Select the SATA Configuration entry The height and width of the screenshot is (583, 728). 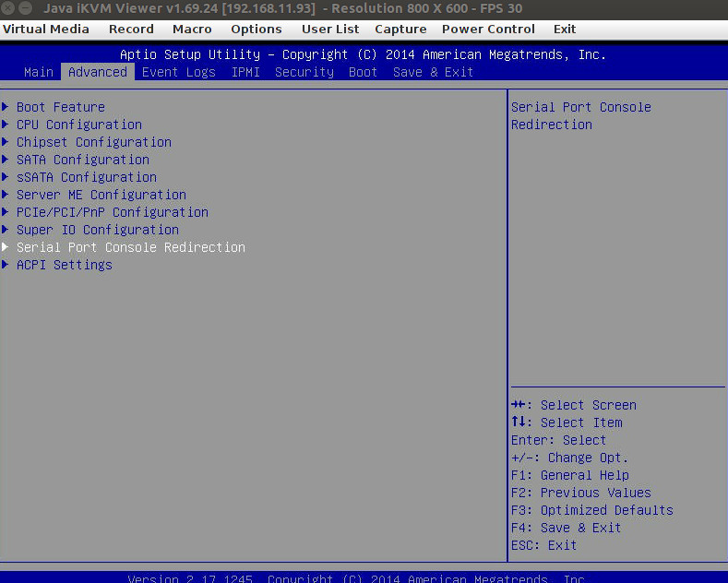83,160
